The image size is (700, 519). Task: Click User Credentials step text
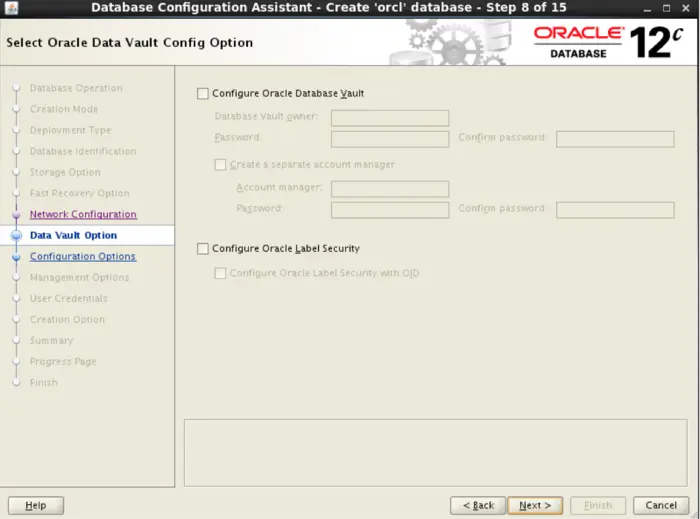tap(69, 299)
